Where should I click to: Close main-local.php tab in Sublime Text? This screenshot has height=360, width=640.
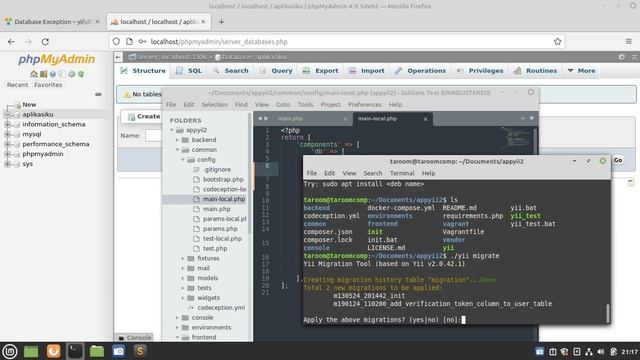click(x=426, y=119)
